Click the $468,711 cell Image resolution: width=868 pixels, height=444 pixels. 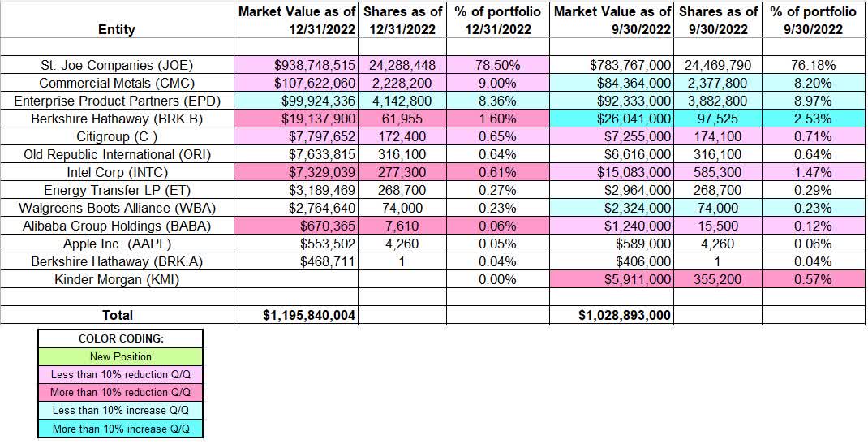(295, 261)
